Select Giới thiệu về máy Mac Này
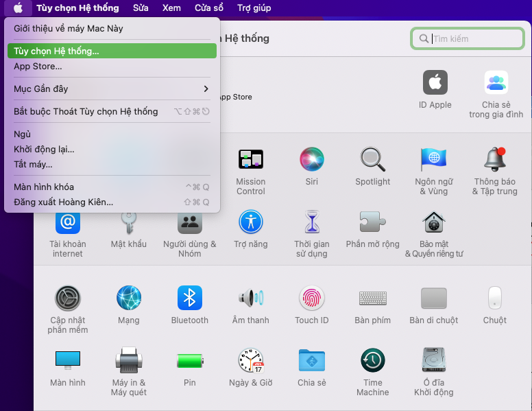The width and height of the screenshot is (532, 411). pyautogui.click(x=112, y=29)
